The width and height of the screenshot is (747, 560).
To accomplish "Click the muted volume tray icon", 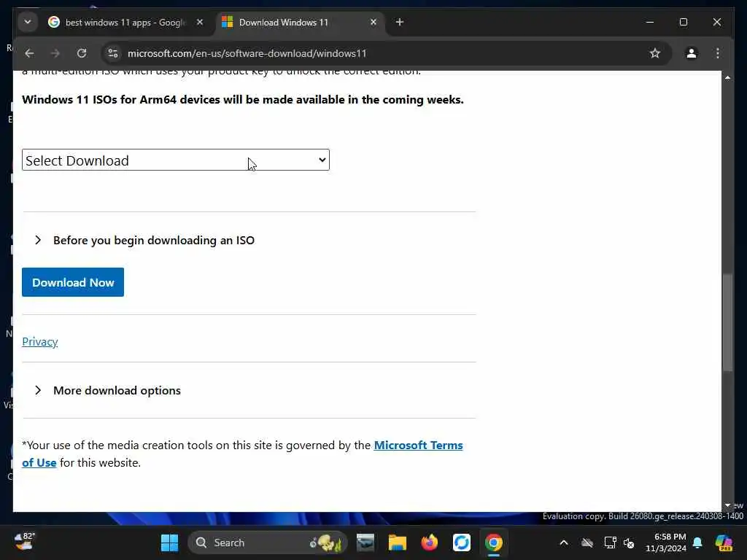I will 629,542.
